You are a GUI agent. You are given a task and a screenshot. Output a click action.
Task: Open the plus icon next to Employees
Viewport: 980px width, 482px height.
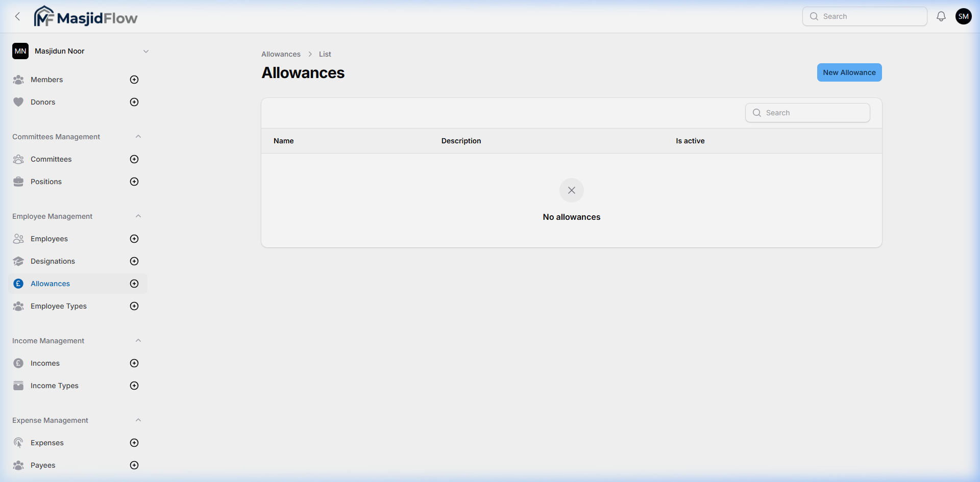point(134,238)
